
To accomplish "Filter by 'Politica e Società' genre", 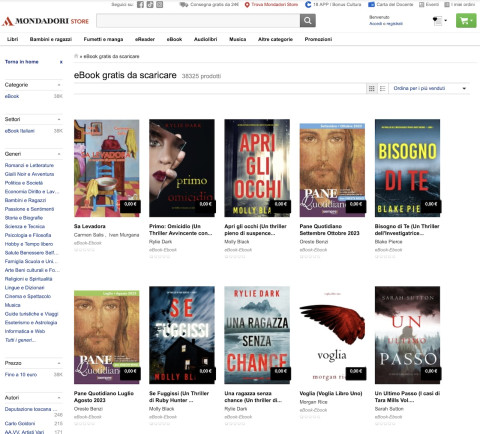I will (x=24, y=183).
